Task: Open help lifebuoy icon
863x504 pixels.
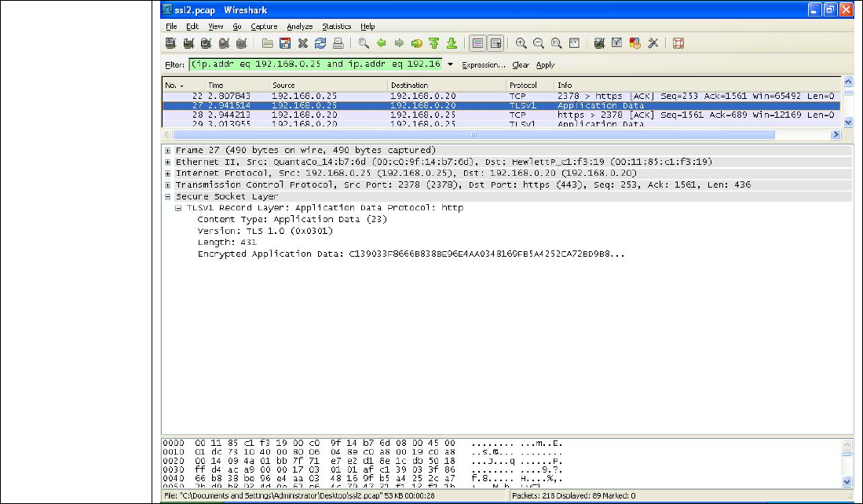Action: [678, 43]
